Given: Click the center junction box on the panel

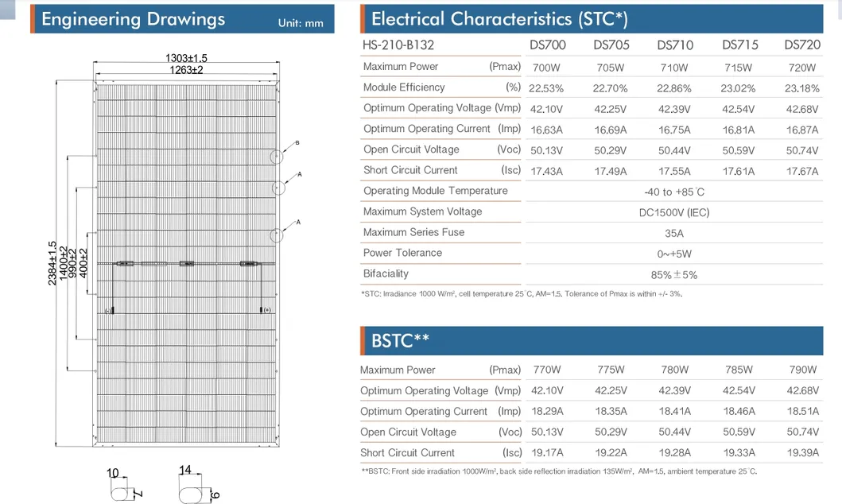Looking at the screenshot, I should point(186,264).
